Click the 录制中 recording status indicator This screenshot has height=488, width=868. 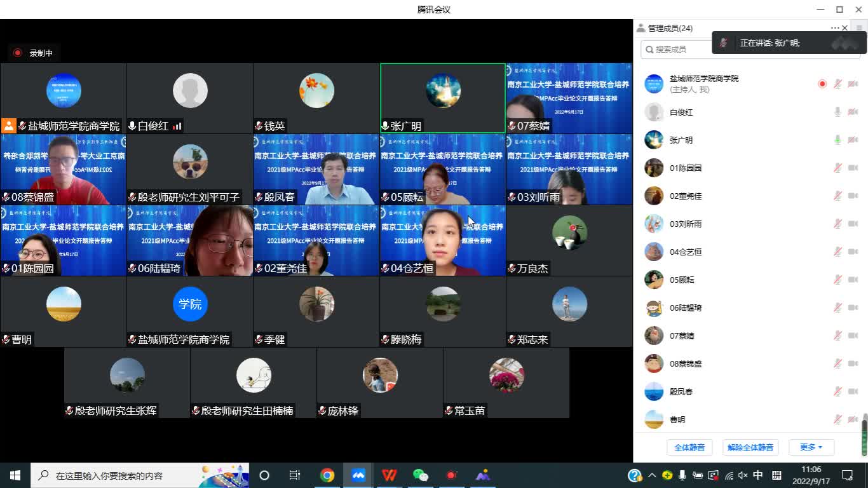coord(34,53)
